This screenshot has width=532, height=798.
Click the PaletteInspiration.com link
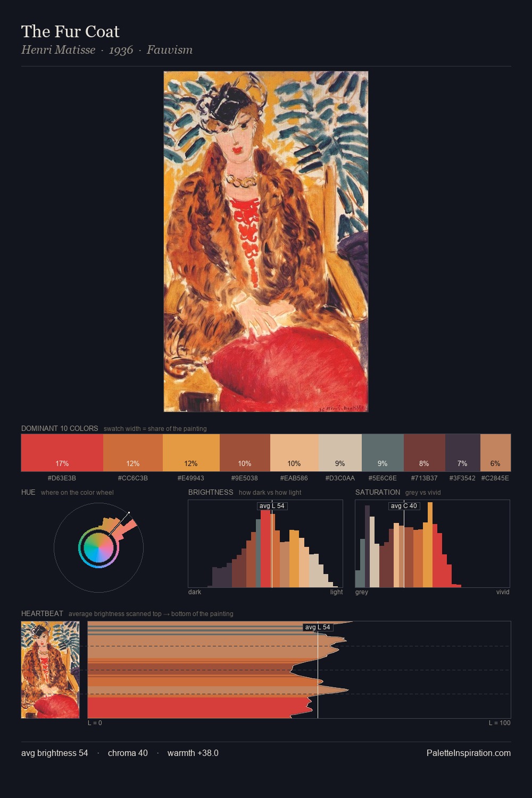tap(469, 753)
